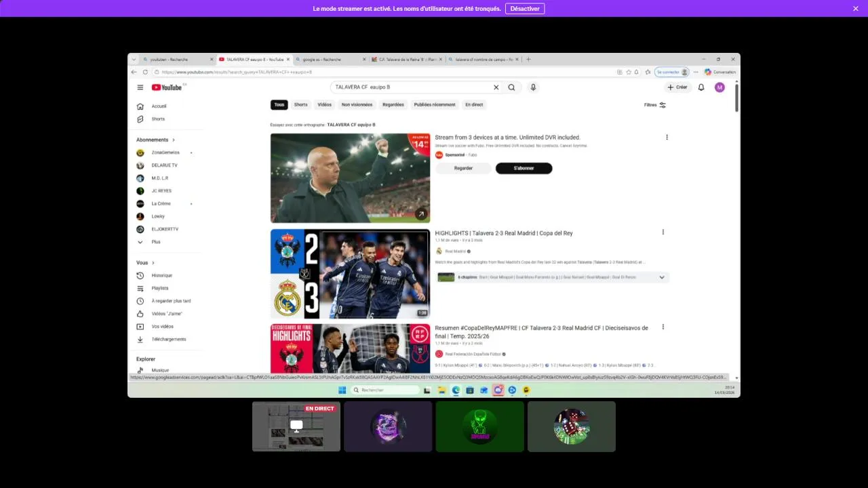The width and height of the screenshot is (868, 488).
Task: Bookmark the page with the star icon
Action: click(629, 72)
